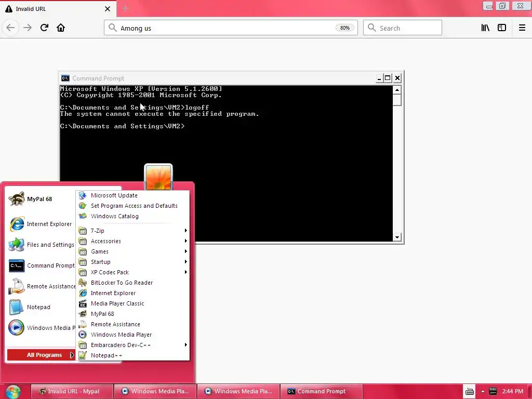Click the All Programs button
Viewport: 532px width, 399px height.
coord(41,355)
